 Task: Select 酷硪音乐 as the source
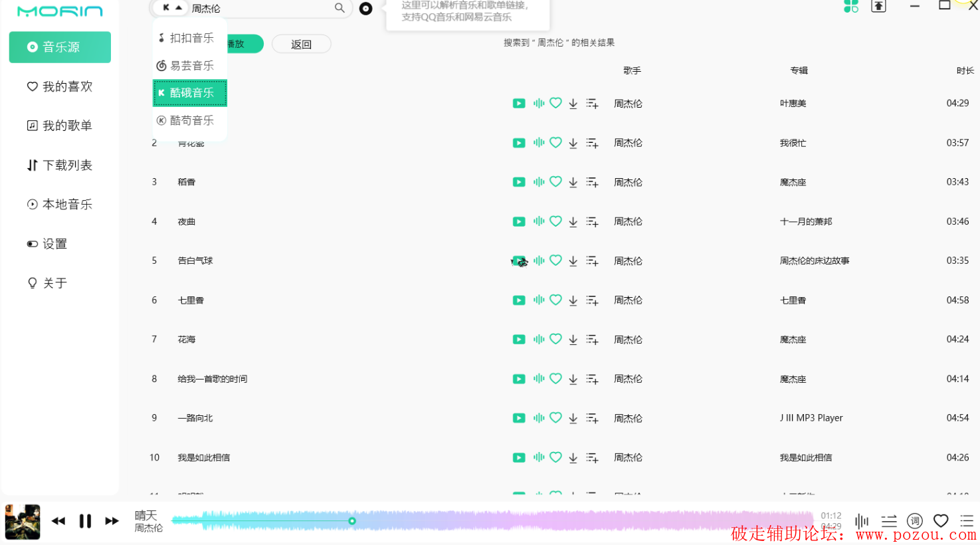(190, 93)
